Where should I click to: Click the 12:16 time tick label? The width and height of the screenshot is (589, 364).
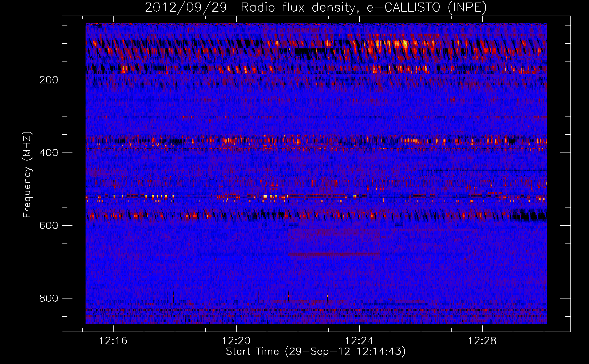[113, 341]
